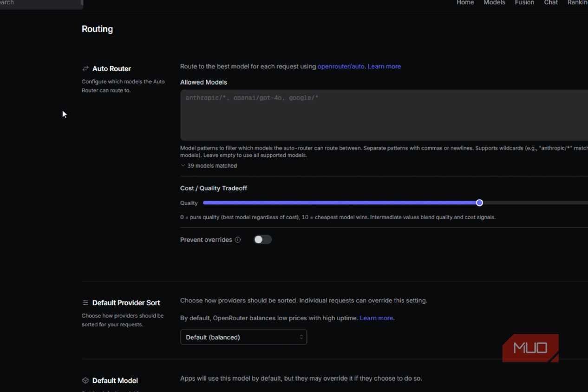Image resolution: width=588 pixels, height=392 pixels.
Task: Click the Prevent overrides label text
Action: click(x=206, y=240)
